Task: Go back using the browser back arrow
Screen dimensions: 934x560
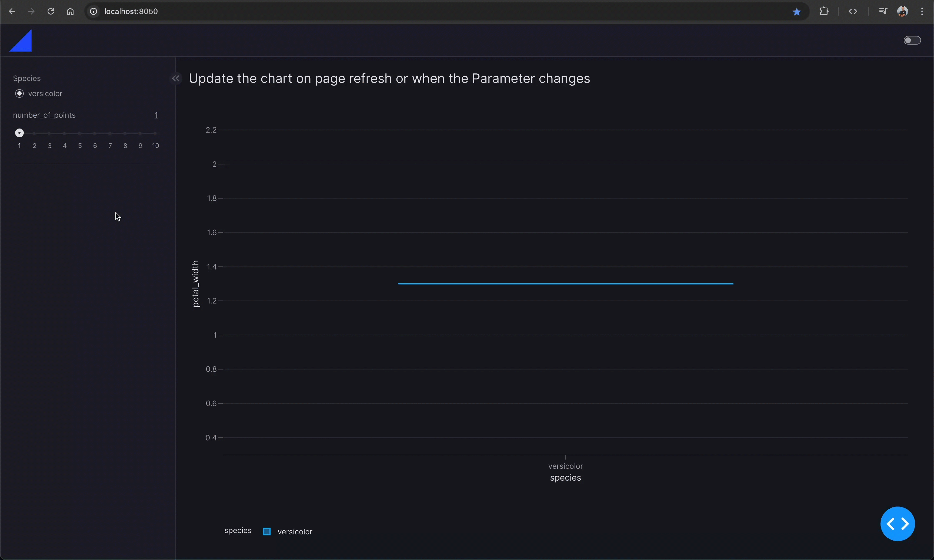Action: click(x=12, y=11)
